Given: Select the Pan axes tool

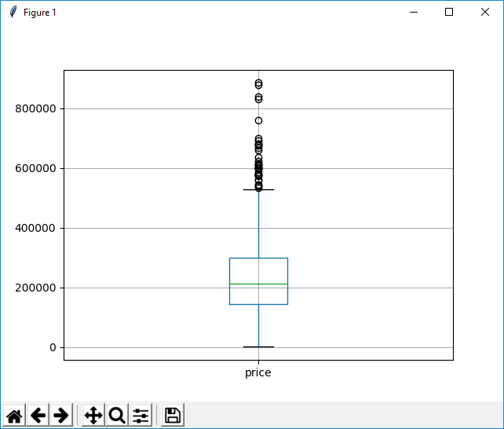Looking at the screenshot, I should pyautogui.click(x=93, y=416).
